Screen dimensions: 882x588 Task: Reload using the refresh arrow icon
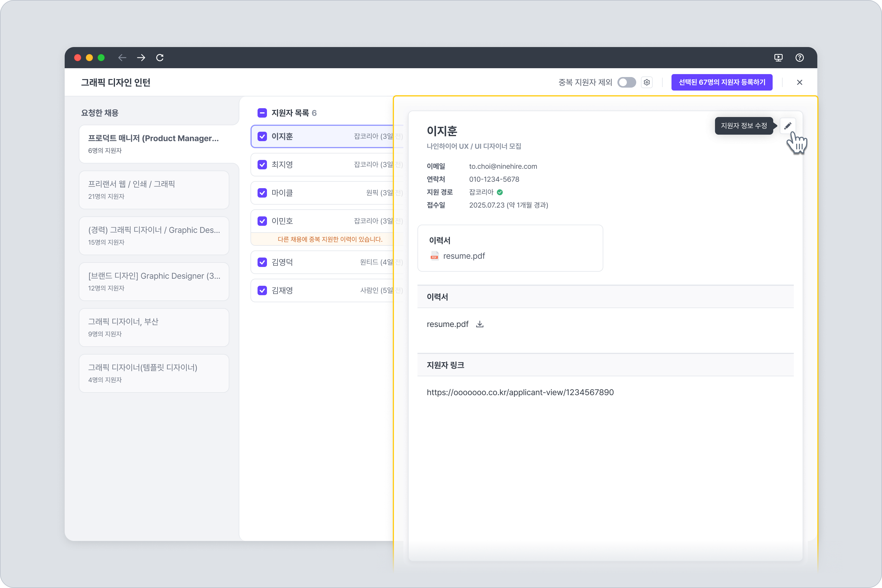pyautogui.click(x=160, y=57)
